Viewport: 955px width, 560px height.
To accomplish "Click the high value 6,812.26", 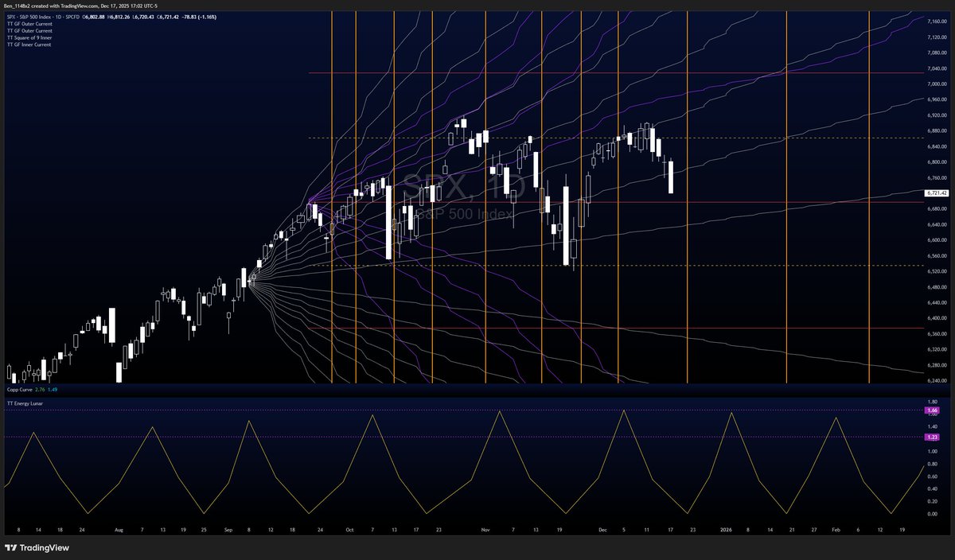I will 119,17.
